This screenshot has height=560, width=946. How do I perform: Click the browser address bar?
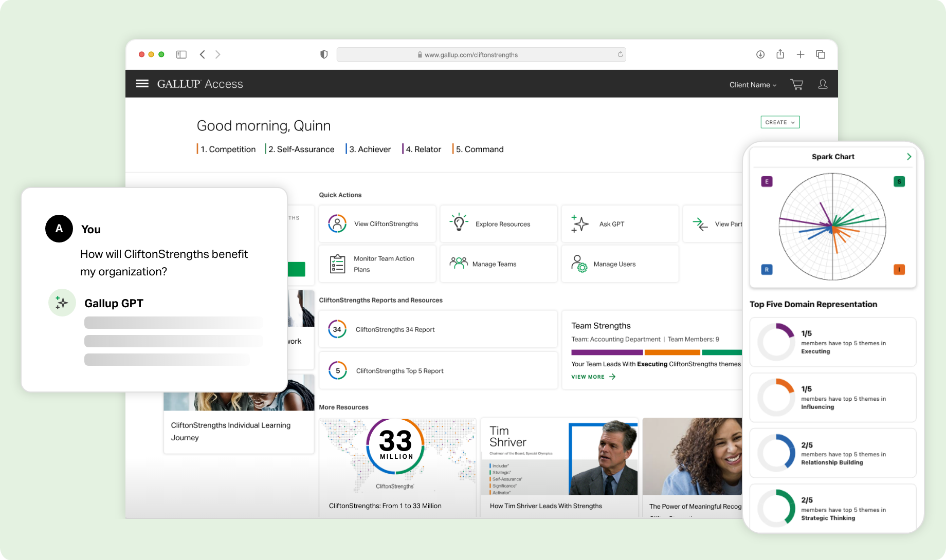tap(481, 54)
